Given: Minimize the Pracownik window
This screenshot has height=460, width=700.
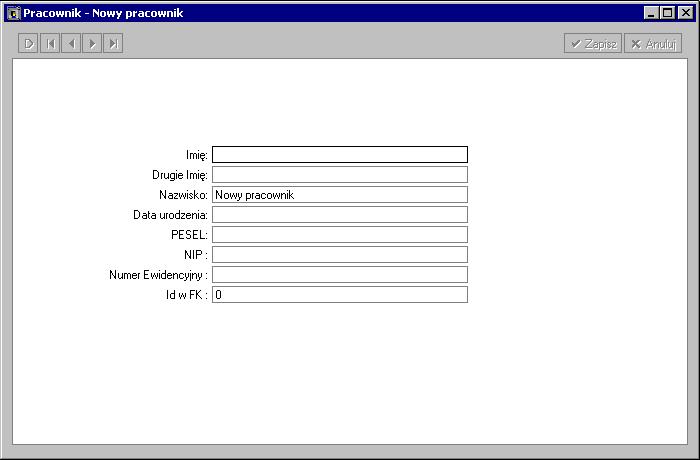Looking at the screenshot, I should pyautogui.click(x=651, y=13).
